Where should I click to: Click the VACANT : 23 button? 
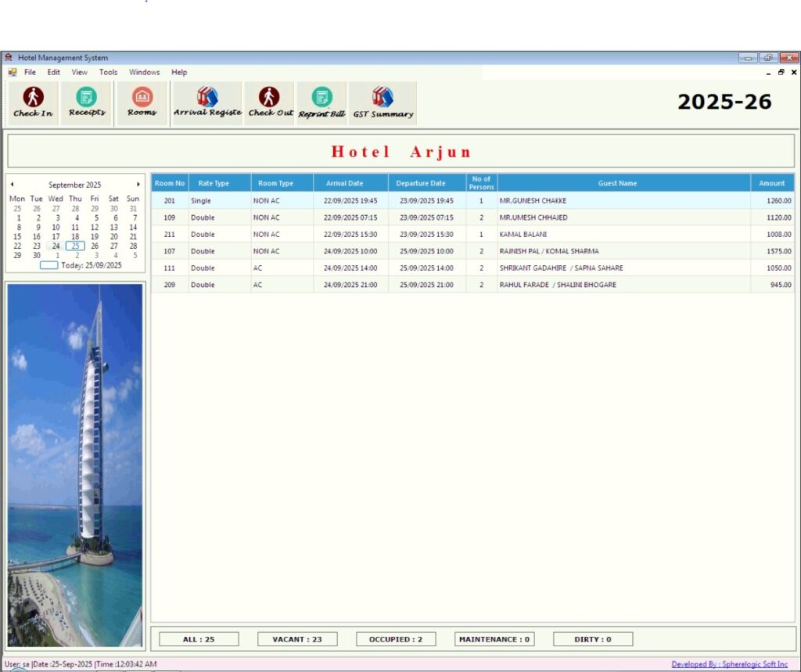(x=296, y=638)
